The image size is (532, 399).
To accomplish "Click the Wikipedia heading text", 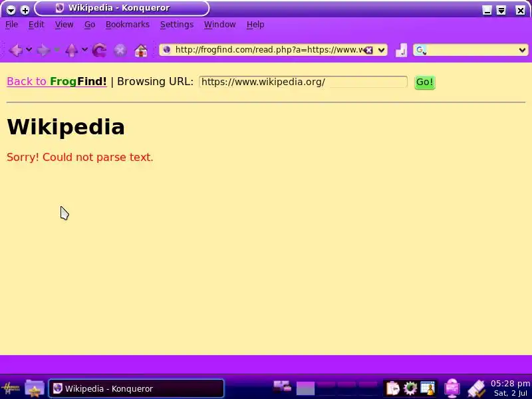I will coord(66,127).
